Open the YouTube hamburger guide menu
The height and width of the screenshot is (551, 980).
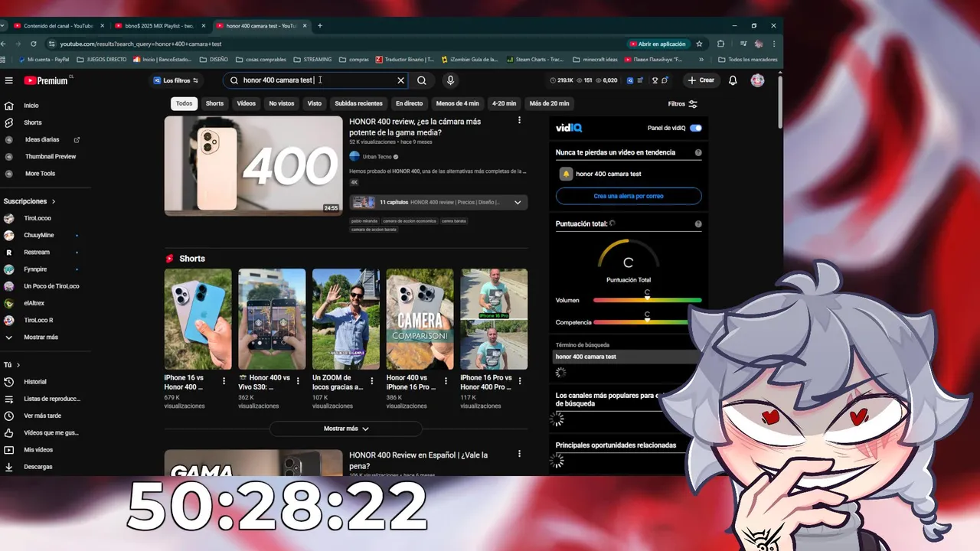pos(9,80)
